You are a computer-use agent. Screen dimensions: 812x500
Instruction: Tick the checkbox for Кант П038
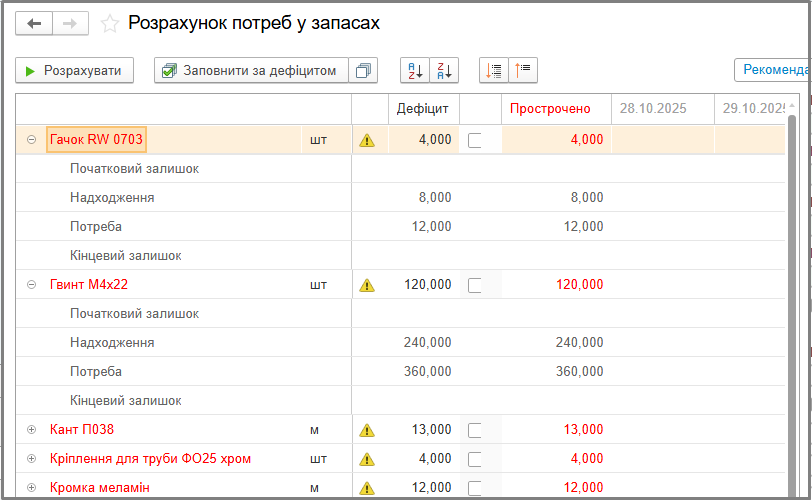(474, 430)
